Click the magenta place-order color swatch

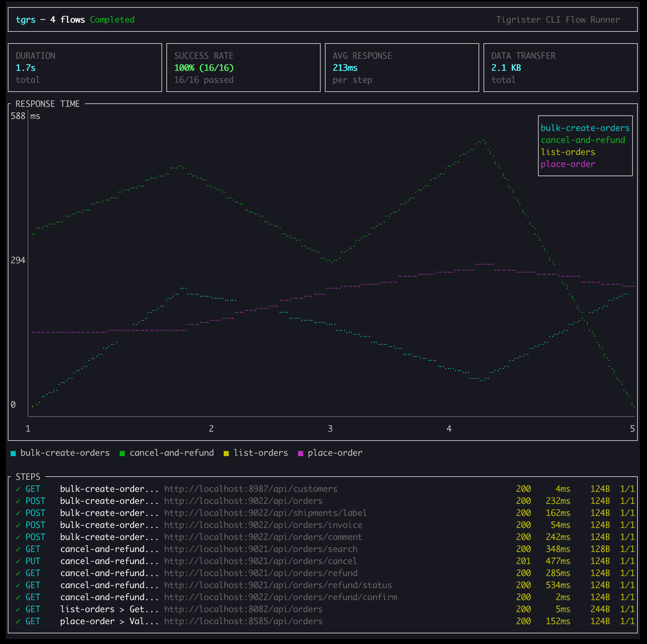pyautogui.click(x=300, y=453)
